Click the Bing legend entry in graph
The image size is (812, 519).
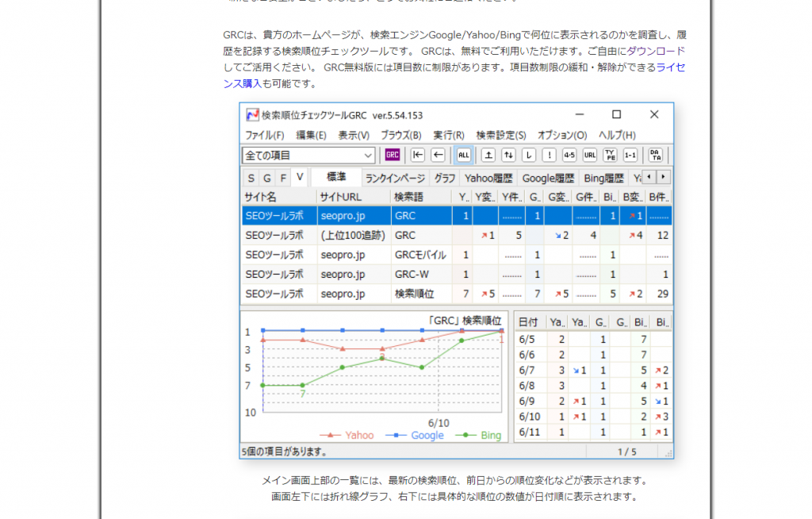point(478,435)
